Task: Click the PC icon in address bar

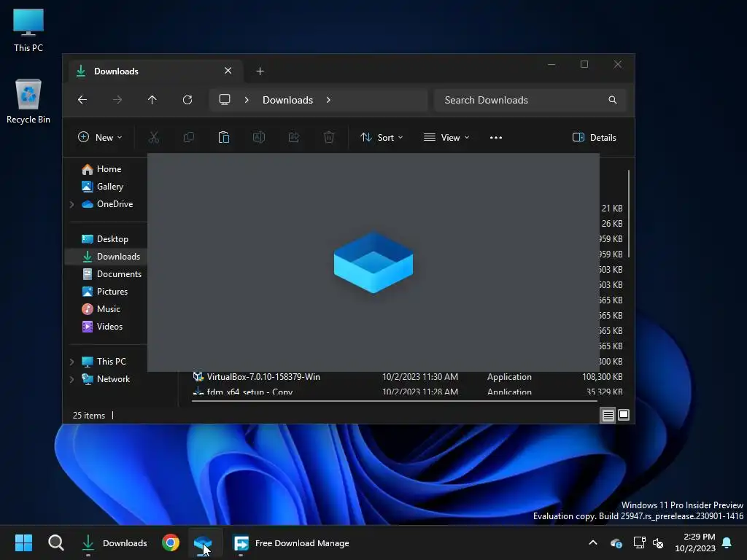Action: [x=225, y=99]
